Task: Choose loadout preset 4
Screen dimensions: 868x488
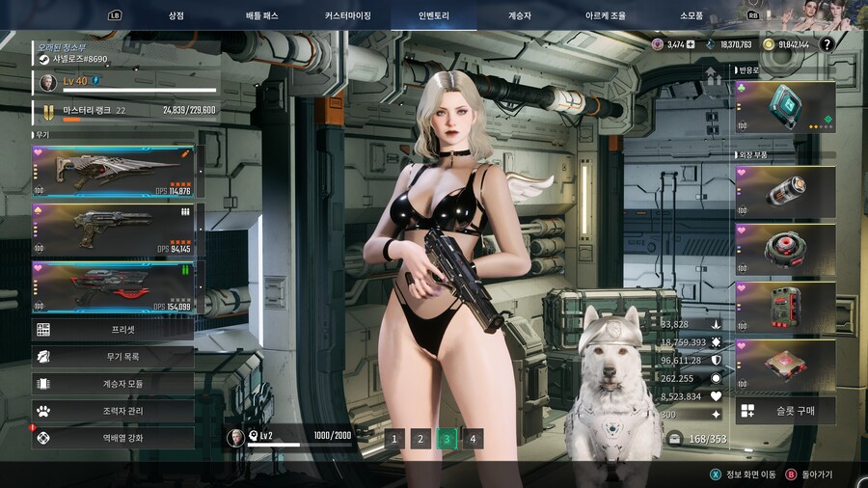Action: click(x=473, y=439)
